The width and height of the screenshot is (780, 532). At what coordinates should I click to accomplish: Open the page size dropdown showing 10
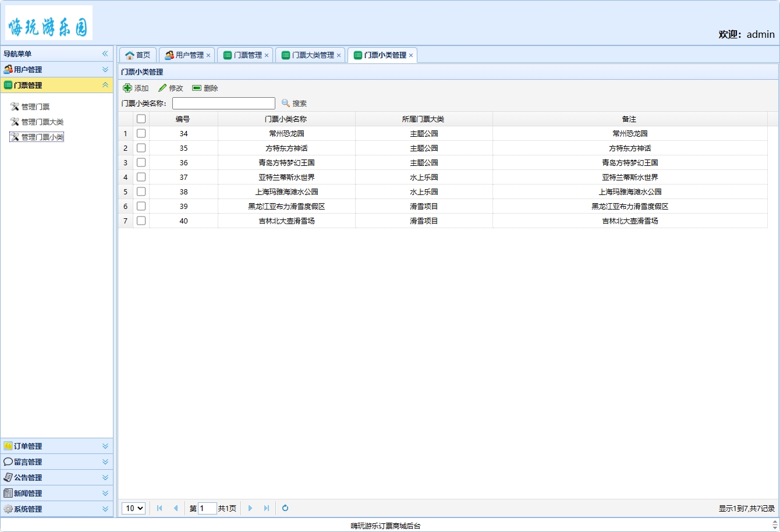click(133, 508)
